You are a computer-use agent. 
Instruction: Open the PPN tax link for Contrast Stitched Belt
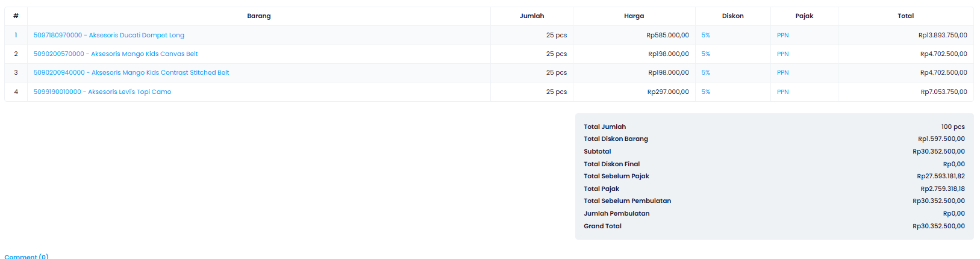pyautogui.click(x=782, y=73)
